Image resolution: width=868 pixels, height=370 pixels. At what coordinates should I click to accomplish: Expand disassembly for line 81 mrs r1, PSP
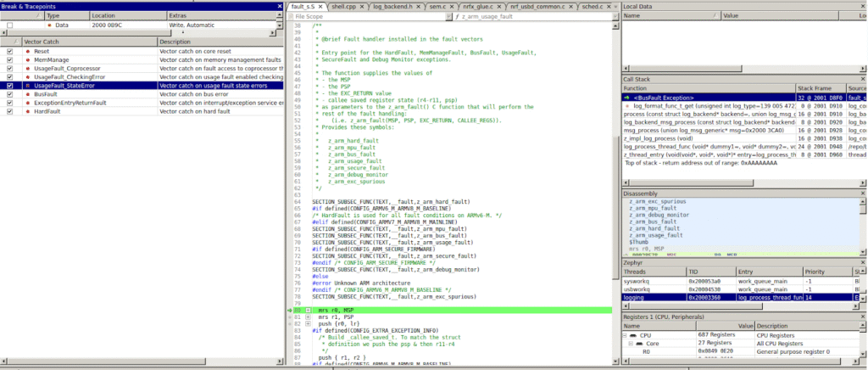308,317
